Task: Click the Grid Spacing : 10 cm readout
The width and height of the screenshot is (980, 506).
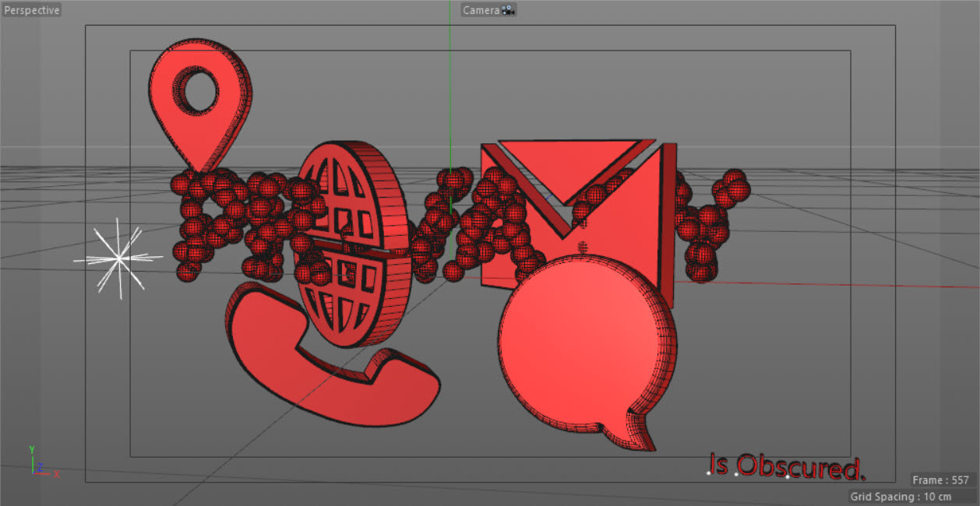Action: (x=901, y=497)
